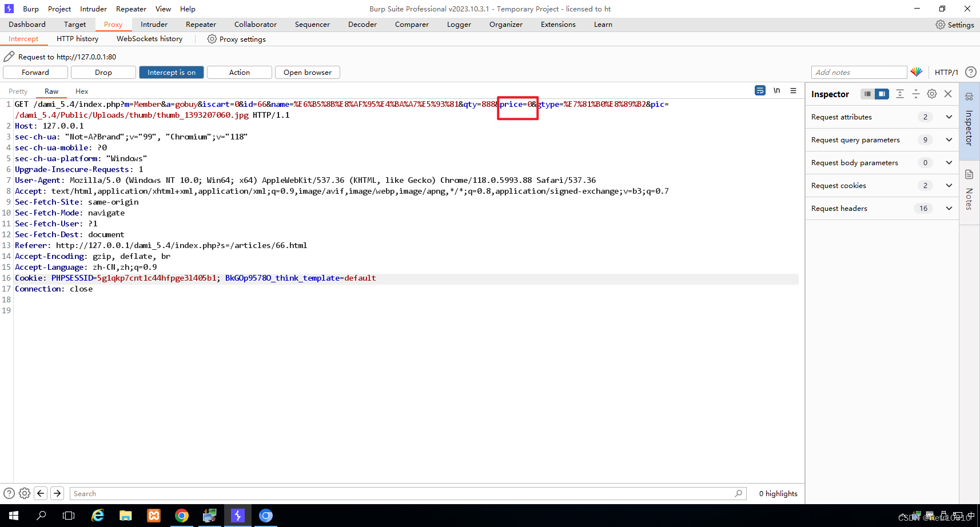980x527 pixels.
Task: Toggle the word wrap icon in the editor
Action: tap(760, 90)
